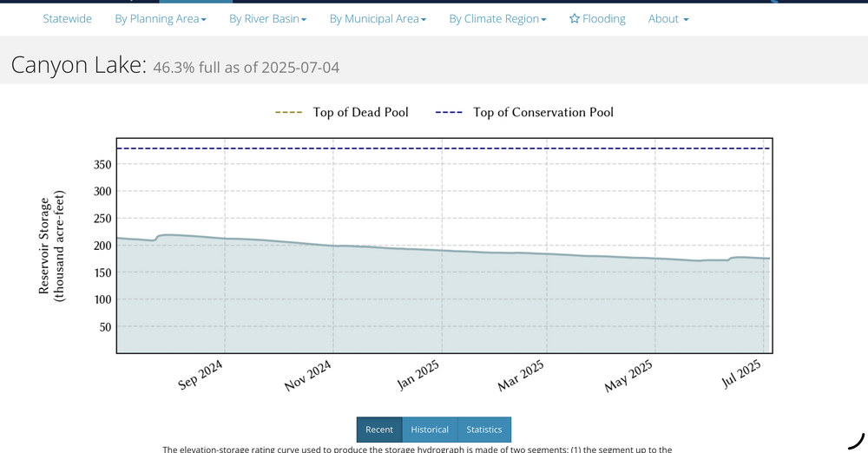Open the By Climate Region dropdown
Image resolution: width=868 pixels, height=453 pixels.
pos(497,19)
